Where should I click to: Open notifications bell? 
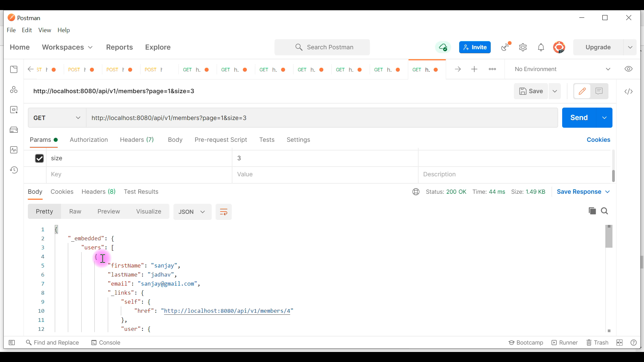(541, 47)
